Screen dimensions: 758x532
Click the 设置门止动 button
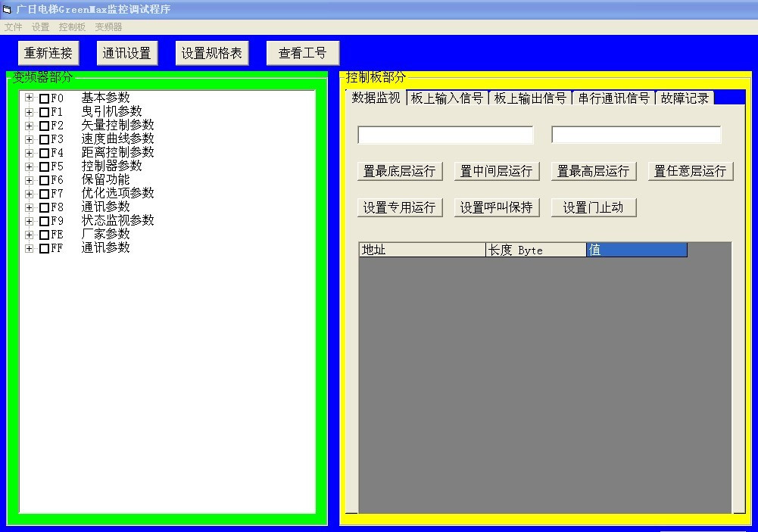tap(594, 207)
